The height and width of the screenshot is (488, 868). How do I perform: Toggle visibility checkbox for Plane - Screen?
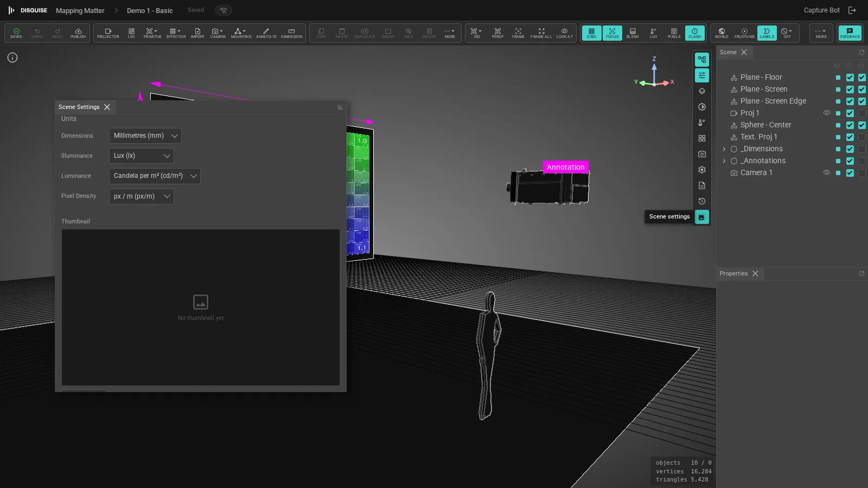point(850,89)
